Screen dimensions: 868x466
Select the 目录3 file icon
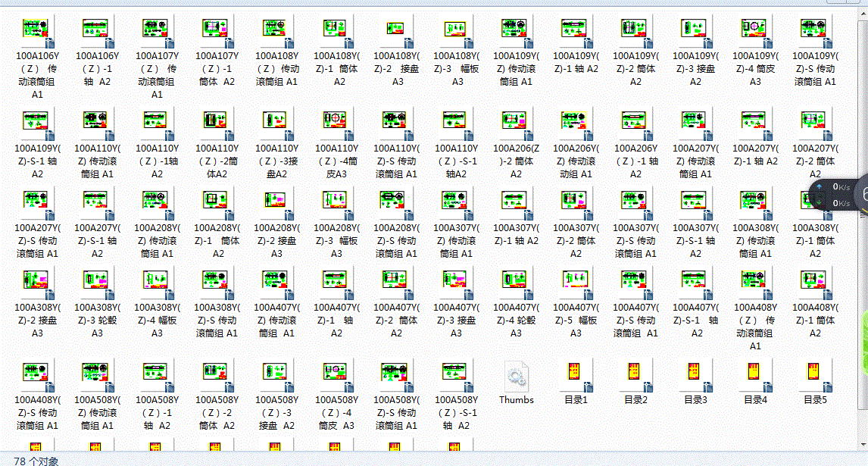coord(695,375)
